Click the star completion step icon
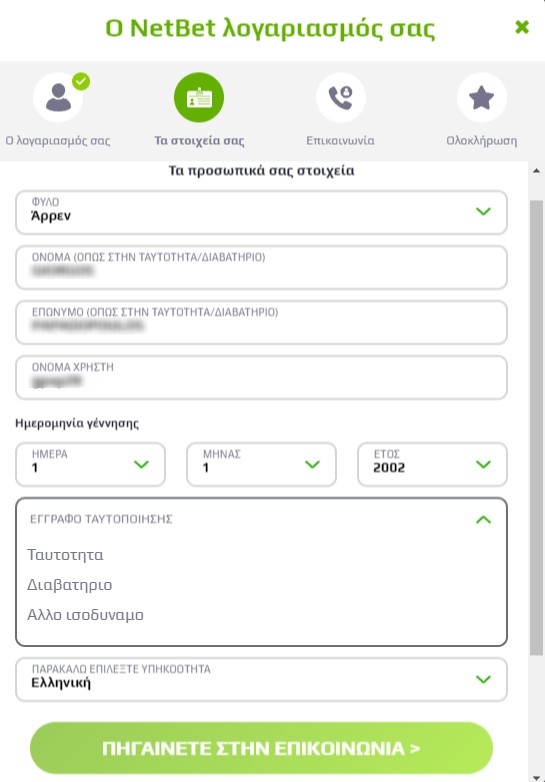 coord(482,97)
